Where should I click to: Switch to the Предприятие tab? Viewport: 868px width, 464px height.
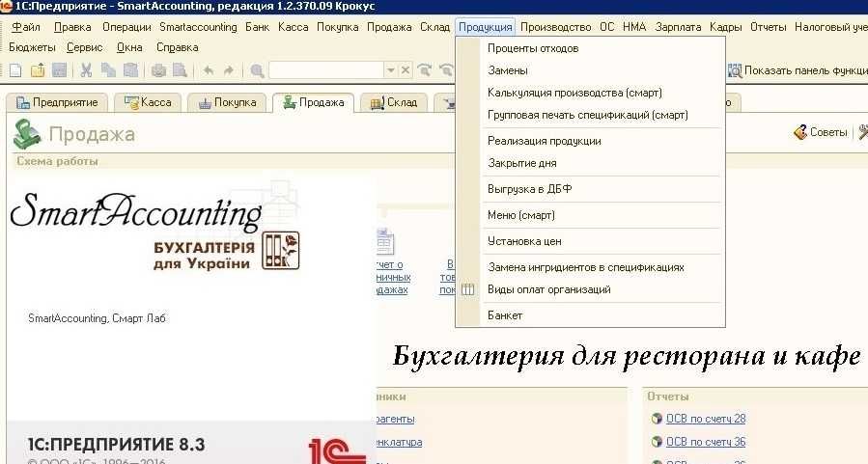click(56, 102)
